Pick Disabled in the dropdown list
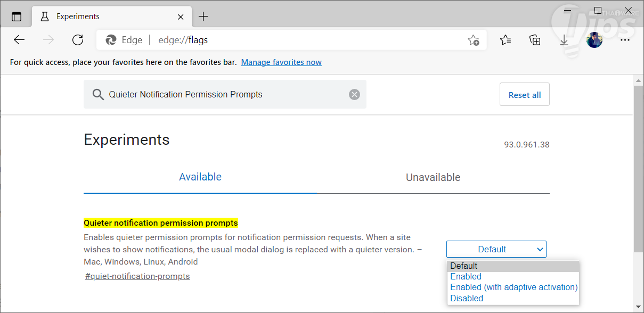The height and width of the screenshot is (313, 644). point(467,298)
